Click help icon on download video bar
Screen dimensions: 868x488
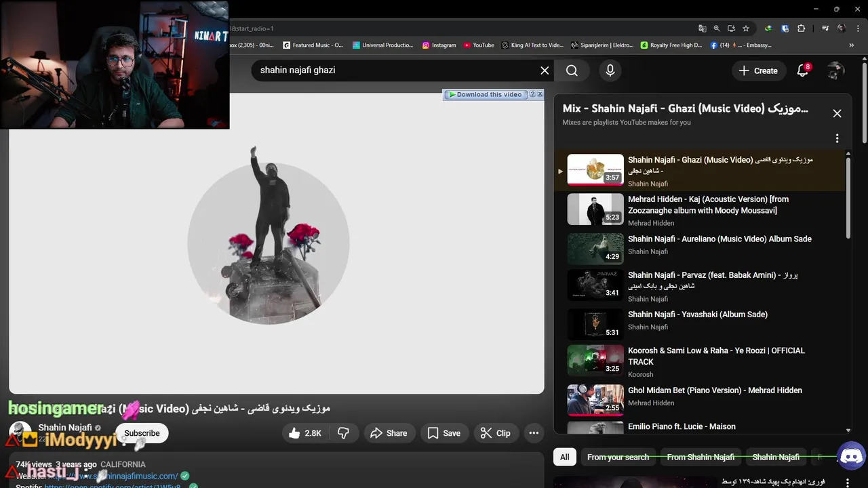(x=532, y=94)
